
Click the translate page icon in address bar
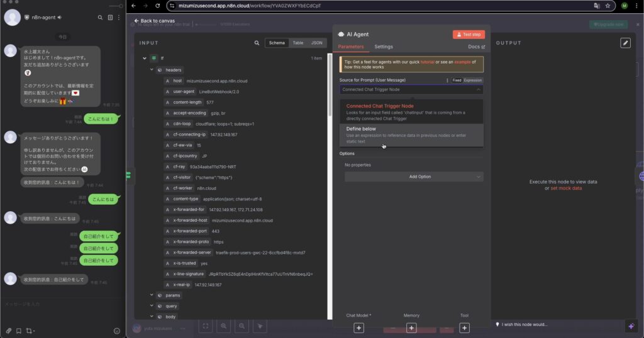tap(597, 6)
